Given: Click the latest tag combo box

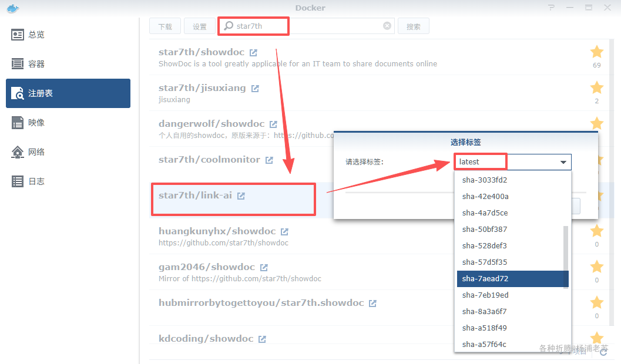Looking at the screenshot, I should [512, 162].
